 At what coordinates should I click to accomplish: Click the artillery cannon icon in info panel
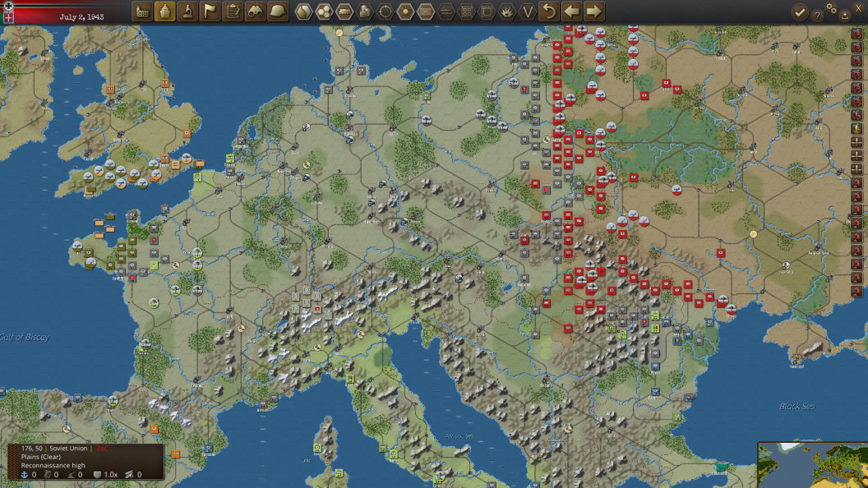(x=71, y=474)
